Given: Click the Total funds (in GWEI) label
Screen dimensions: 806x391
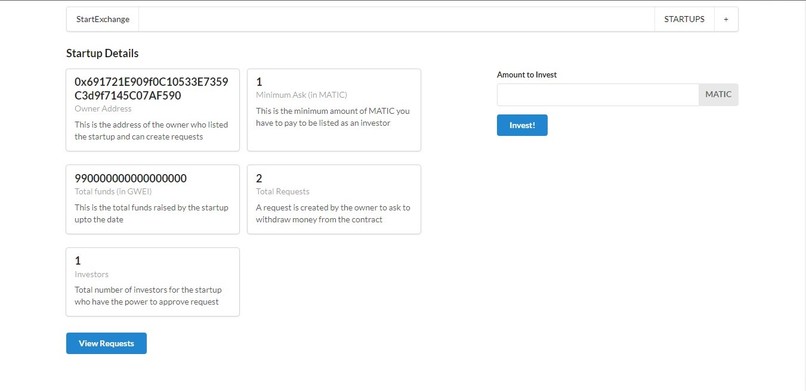Looking at the screenshot, I should click(x=113, y=191).
